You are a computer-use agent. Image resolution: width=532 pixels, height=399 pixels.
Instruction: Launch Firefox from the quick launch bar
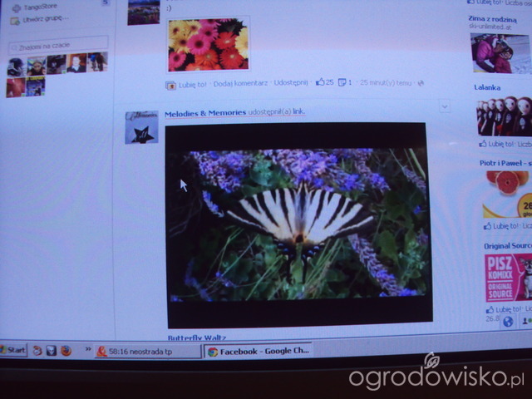tap(66, 351)
